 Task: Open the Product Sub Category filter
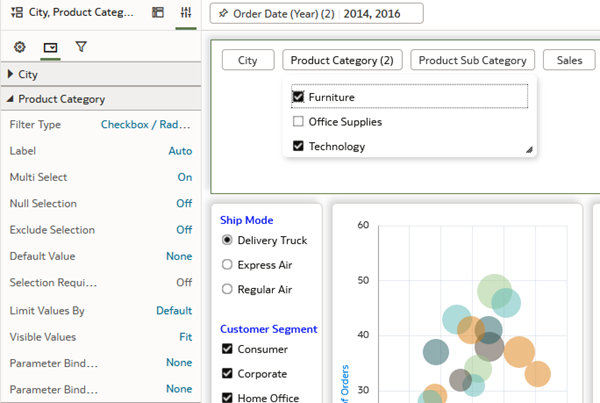[472, 60]
